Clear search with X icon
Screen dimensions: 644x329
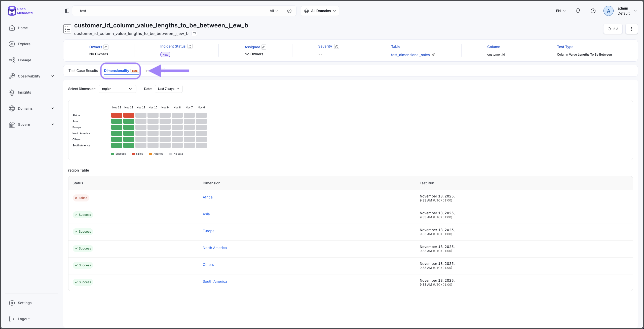[x=289, y=11]
